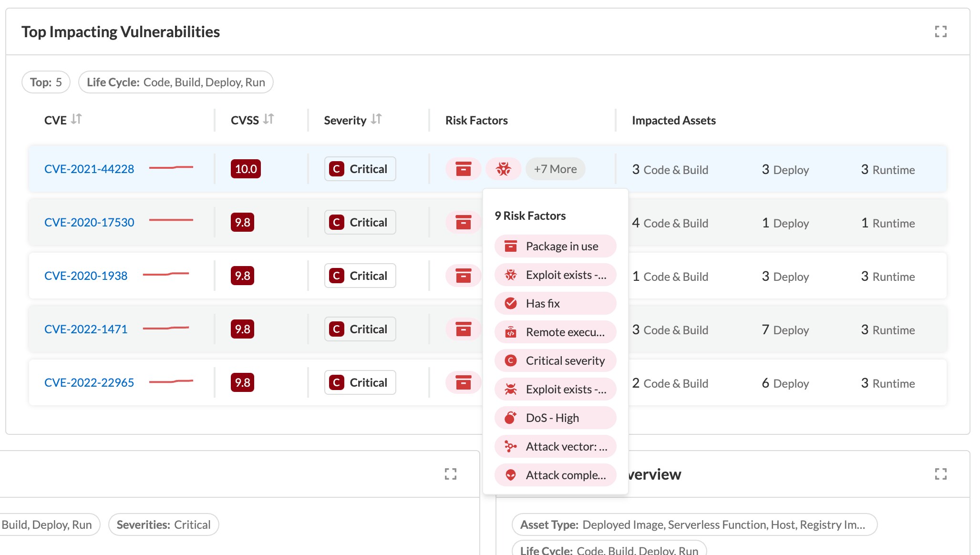Click the 7 Deploy assets for CVE-2022-1471

coord(785,329)
